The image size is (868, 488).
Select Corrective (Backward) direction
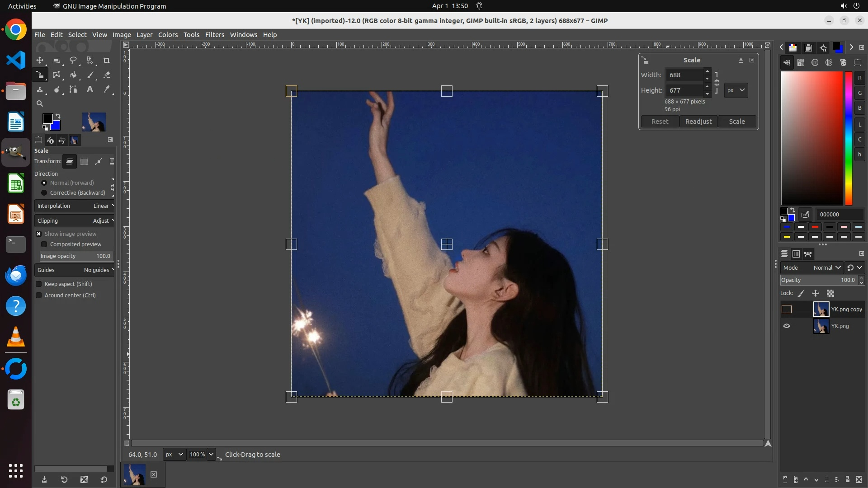(x=44, y=193)
